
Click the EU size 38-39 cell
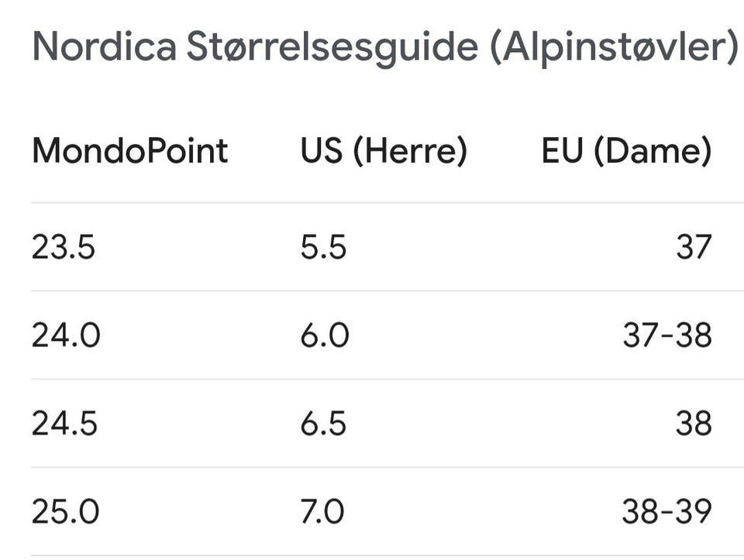pyautogui.click(x=666, y=512)
